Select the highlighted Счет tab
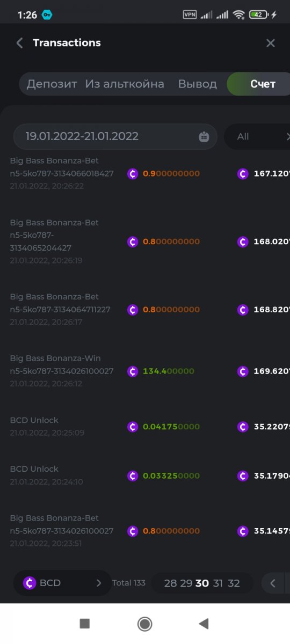290x644 pixels. (x=259, y=84)
